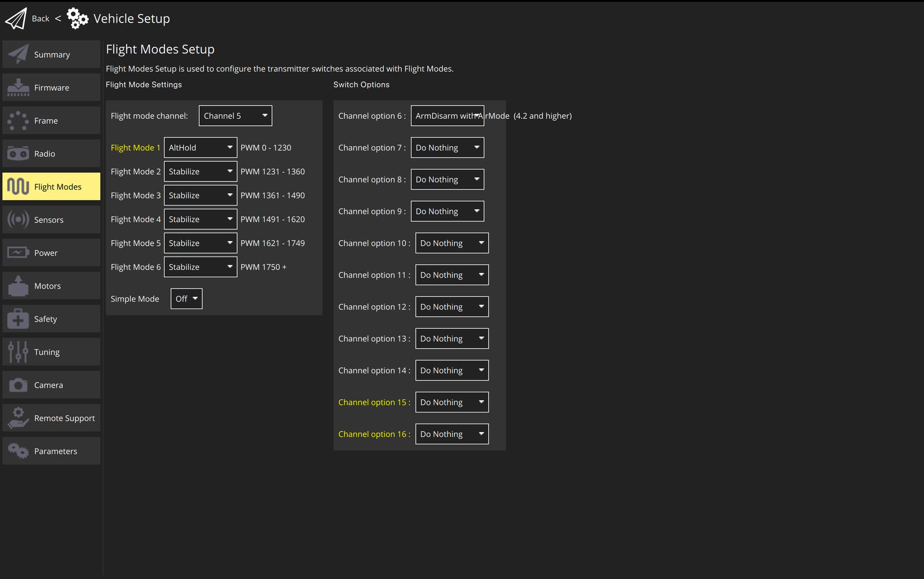Click the 'Vehicle Setup' title text
Screen dimensions: 924x579
point(132,19)
